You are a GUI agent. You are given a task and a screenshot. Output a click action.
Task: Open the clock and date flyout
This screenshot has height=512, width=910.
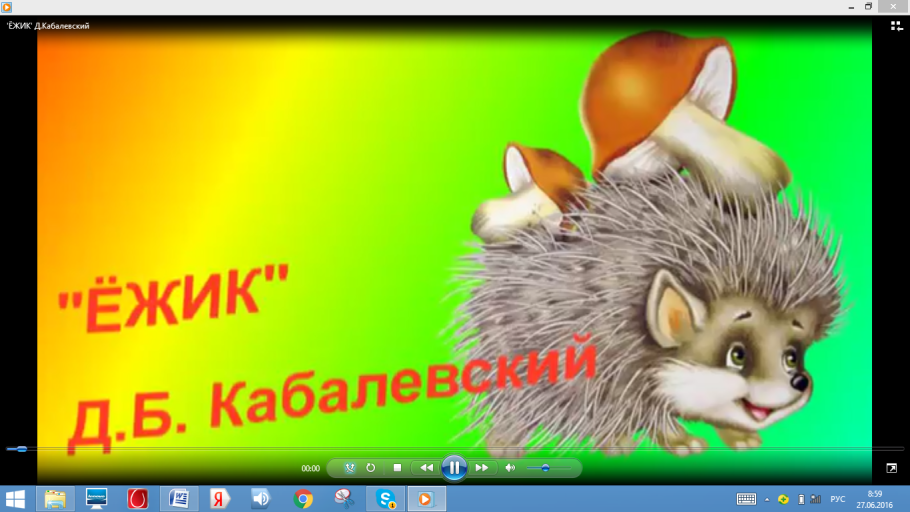coord(875,499)
